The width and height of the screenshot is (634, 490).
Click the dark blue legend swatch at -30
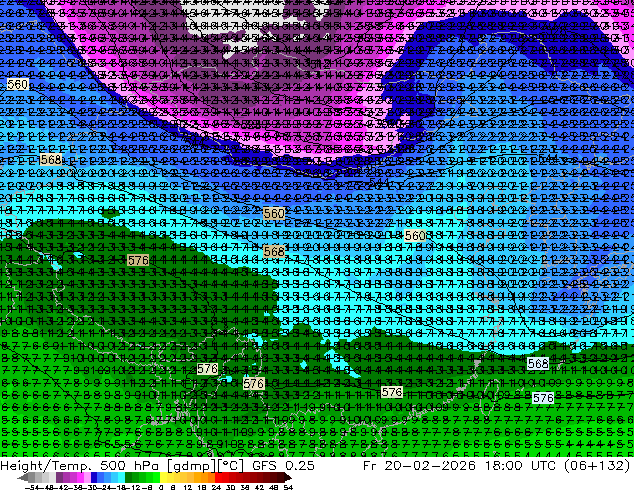coord(94,477)
